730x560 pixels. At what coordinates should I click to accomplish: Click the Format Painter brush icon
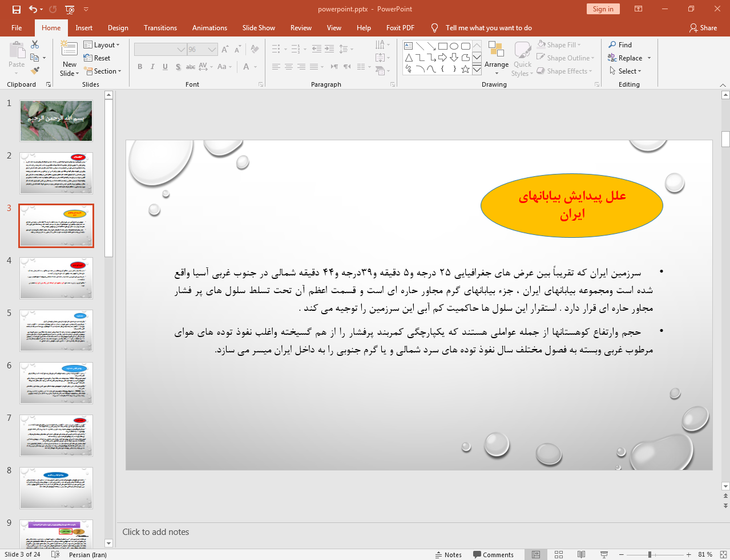point(35,71)
